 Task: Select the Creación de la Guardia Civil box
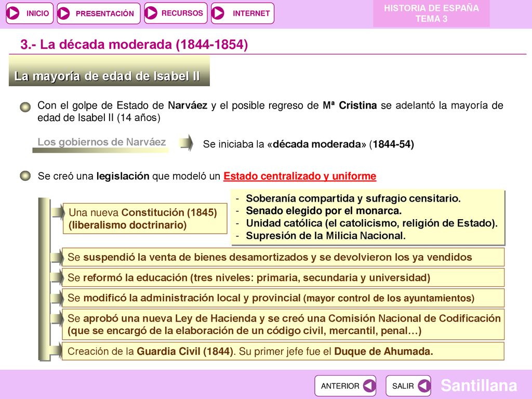point(283,351)
